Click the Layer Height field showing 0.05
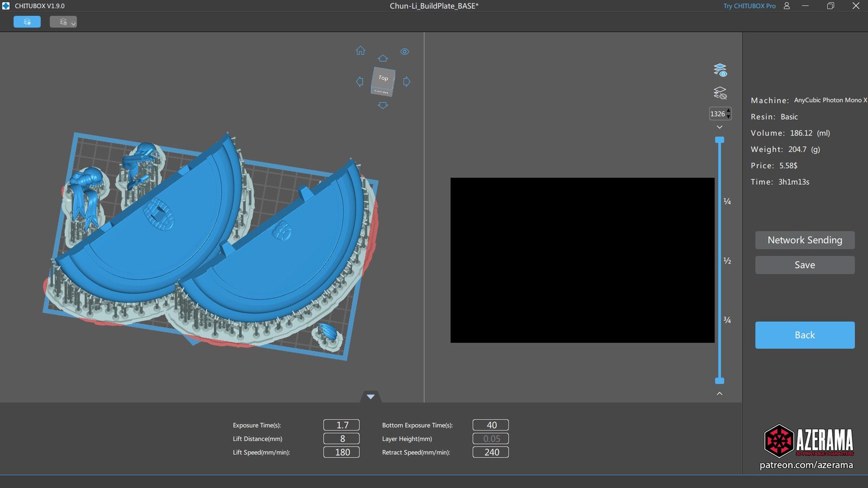 coord(490,439)
